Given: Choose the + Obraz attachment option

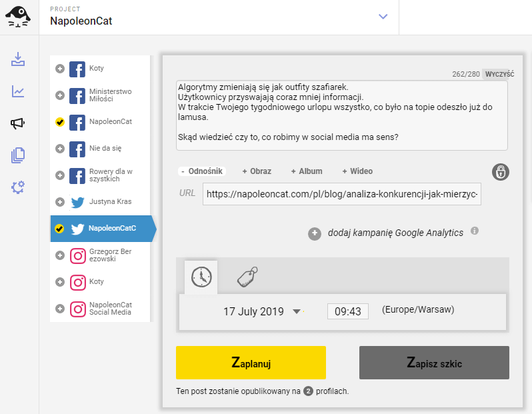Looking at the screenshot, I should (257, 171).
